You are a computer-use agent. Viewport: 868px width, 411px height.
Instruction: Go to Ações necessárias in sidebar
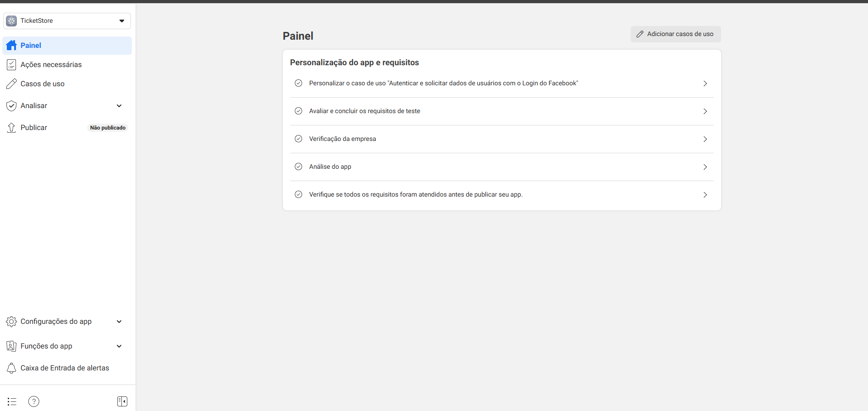coord(51,65)
